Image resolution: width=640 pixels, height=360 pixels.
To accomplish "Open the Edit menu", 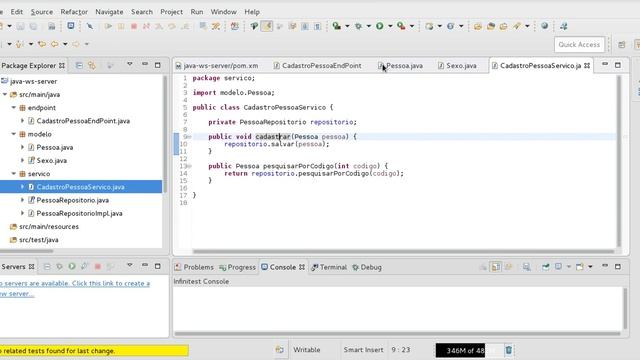I will click(17, 12).
